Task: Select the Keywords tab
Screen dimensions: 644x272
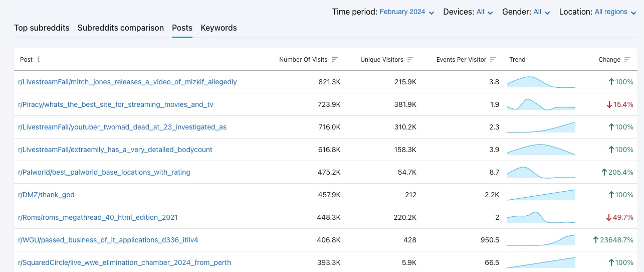Action: tap(219, 28)
